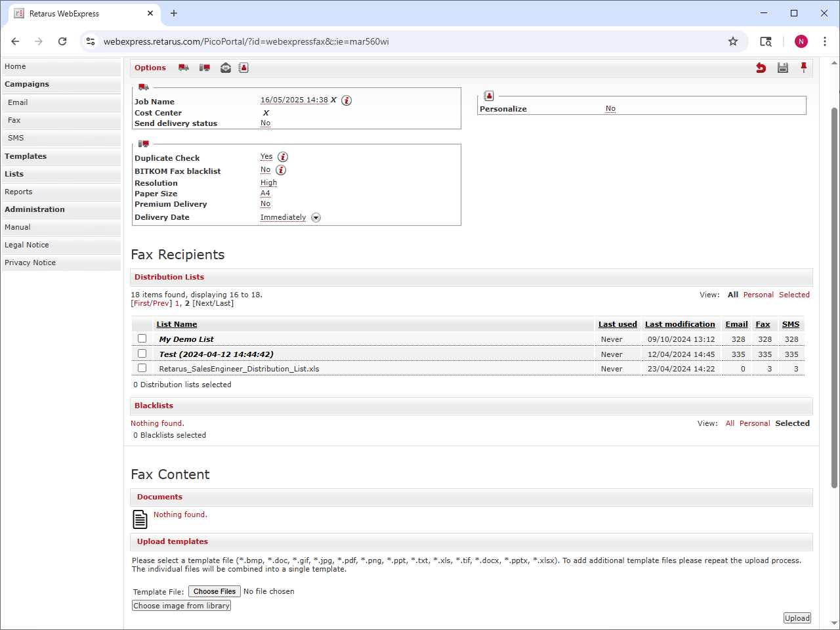Go back in browser history

15,41
